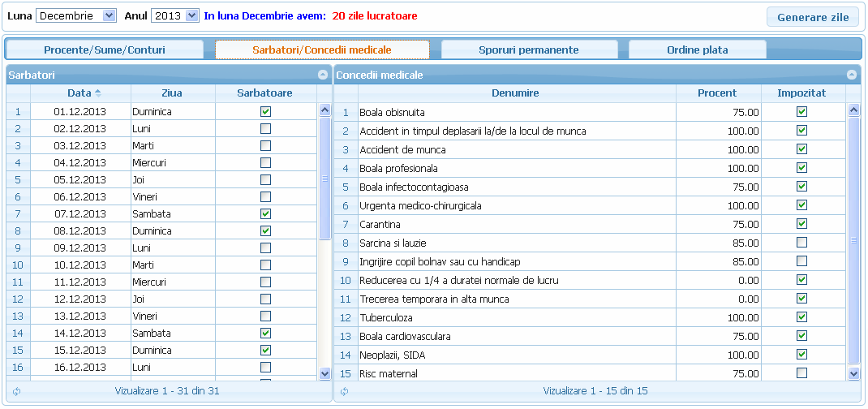Check Sarbatoare for 06.12.2013 Vineri
This screenshot has height=409, width=868.
pos(266,197)
